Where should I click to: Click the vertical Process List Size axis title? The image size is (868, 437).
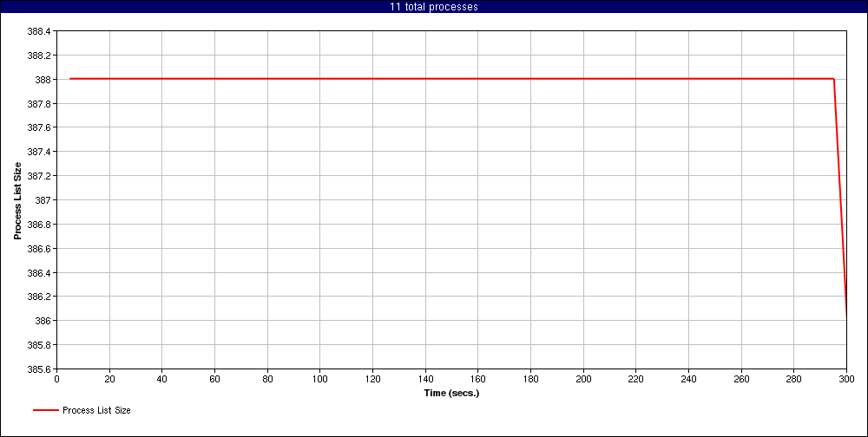point(17,200)
